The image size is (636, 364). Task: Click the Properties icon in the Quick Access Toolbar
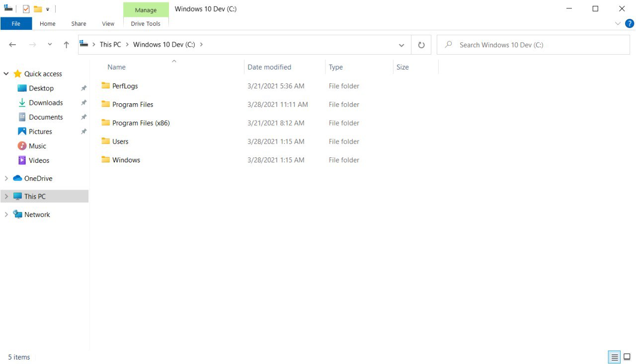click(26, 9)
